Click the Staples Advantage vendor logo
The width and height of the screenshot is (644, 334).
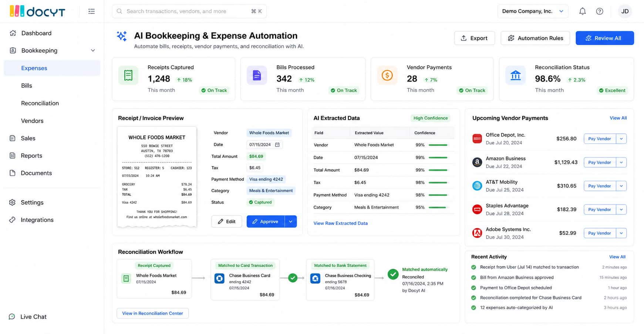pos(477,209)
